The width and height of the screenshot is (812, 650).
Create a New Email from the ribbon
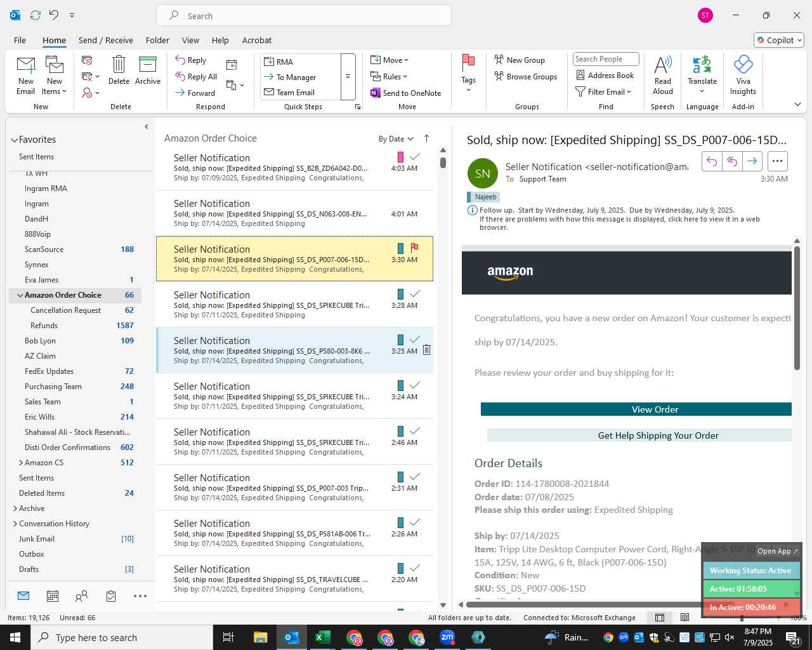[26, 76]
